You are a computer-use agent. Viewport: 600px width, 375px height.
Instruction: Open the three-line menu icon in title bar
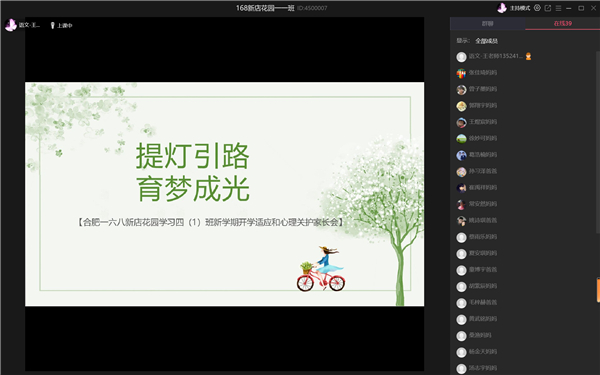point(558,8)
